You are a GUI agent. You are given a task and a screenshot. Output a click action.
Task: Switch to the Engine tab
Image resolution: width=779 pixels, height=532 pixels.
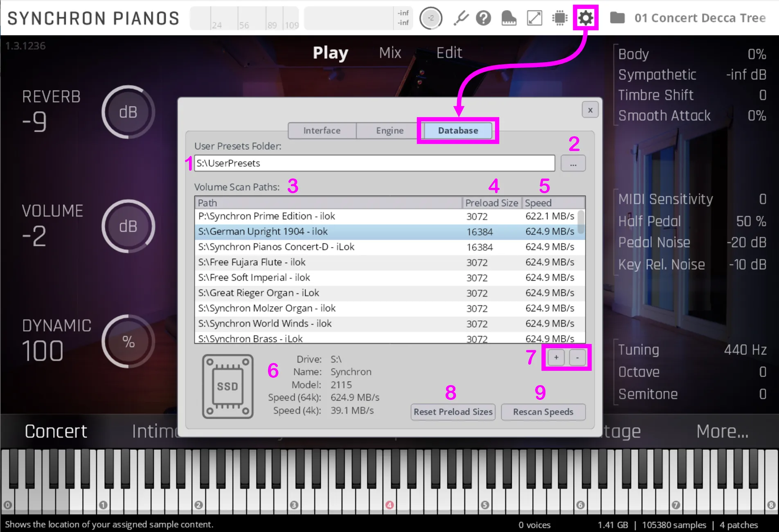389,131
